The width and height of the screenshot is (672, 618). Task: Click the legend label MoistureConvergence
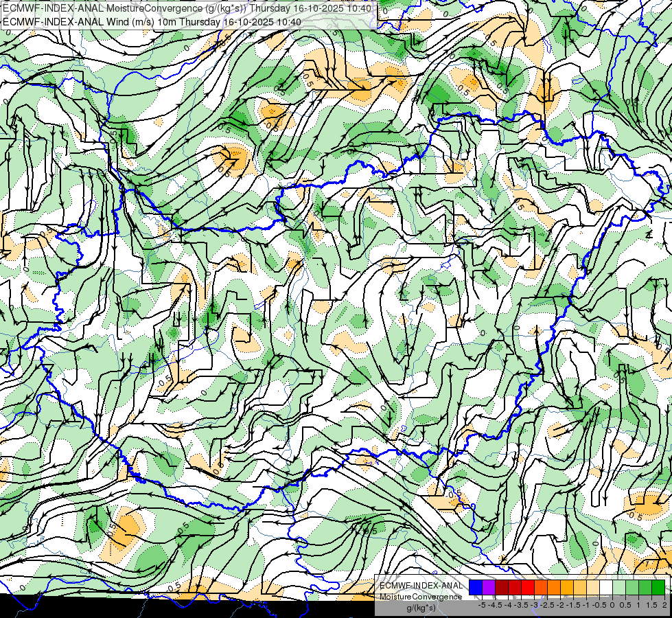click(421, 597)
